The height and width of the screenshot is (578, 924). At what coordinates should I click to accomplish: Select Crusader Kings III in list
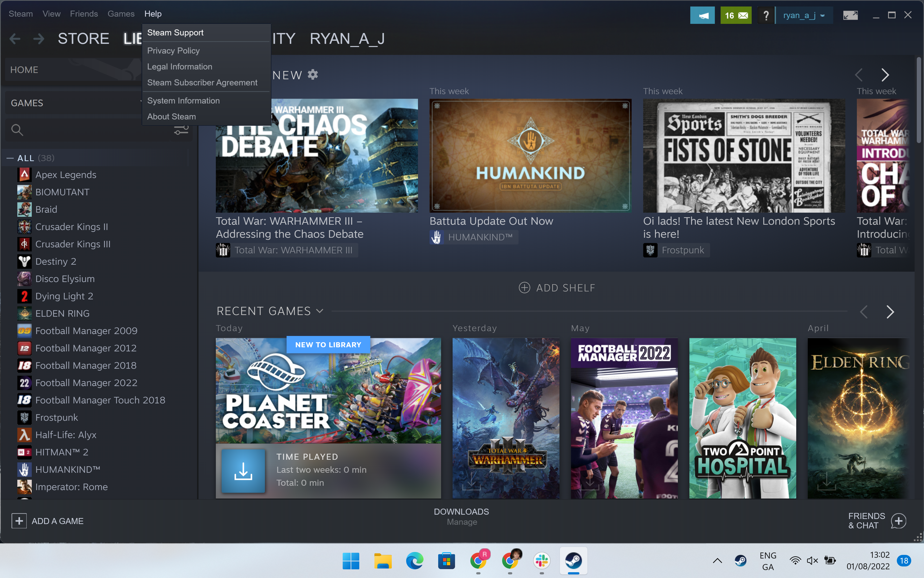(x=72, y=244)
